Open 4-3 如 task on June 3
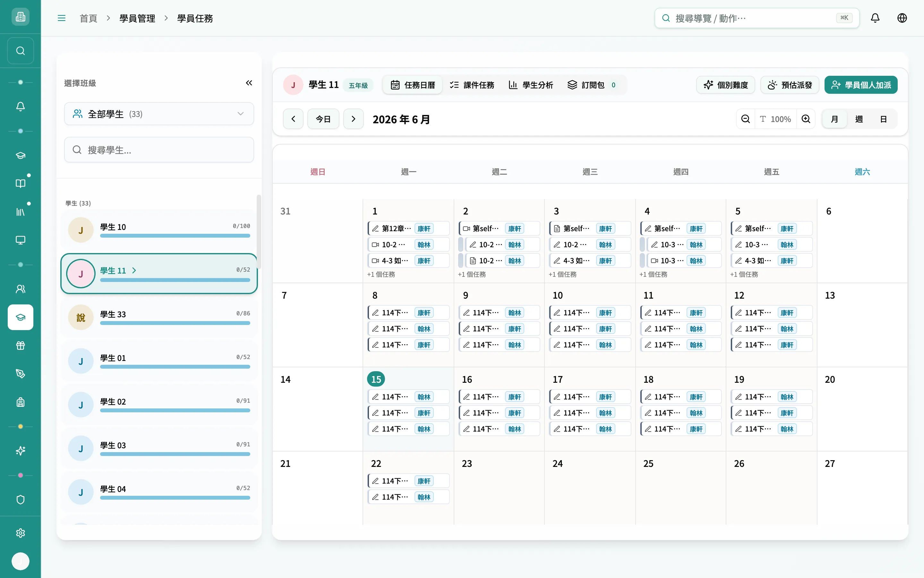The width and height of the screenshot is (924, 578). coord(590,260)
